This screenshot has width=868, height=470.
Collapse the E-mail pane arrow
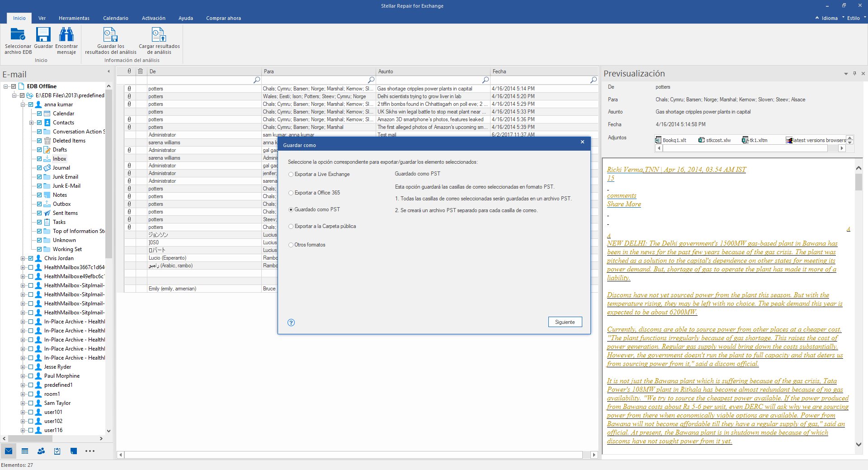pos(108,71)
